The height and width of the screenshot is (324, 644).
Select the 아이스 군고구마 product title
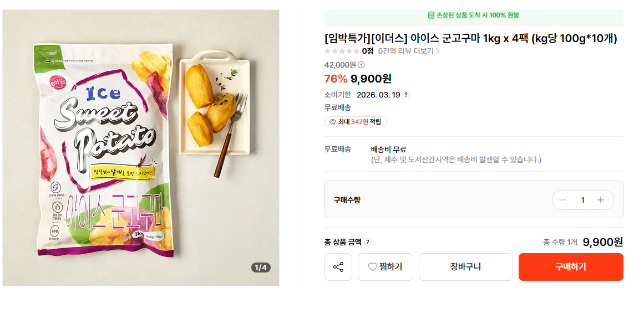[x=470, y=38]
